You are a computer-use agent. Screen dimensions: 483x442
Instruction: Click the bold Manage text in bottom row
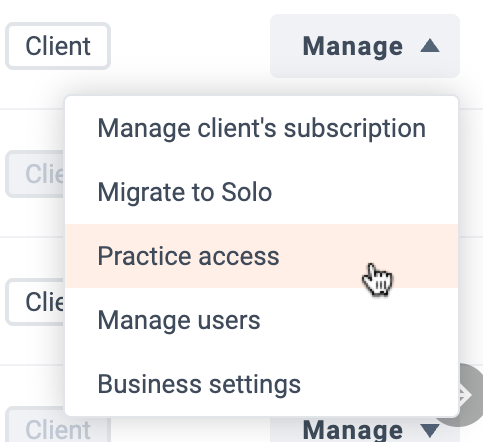[x=353, y=431]
